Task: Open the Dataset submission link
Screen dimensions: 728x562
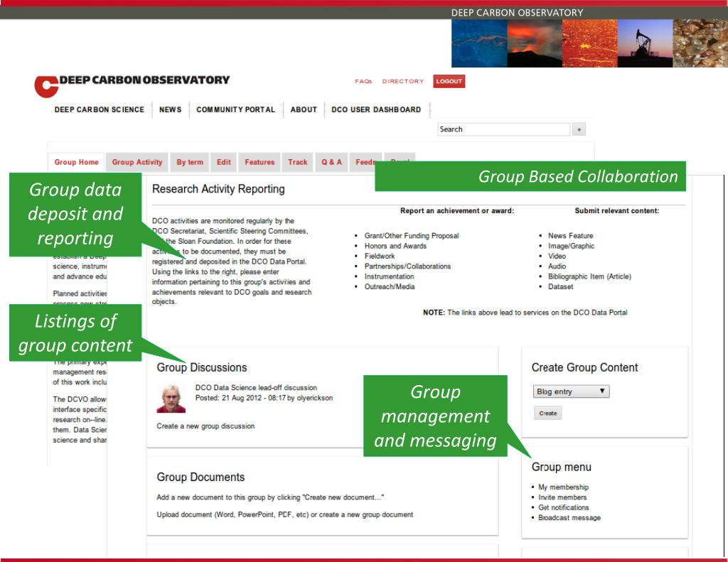Action: click(x=561, y=287)
